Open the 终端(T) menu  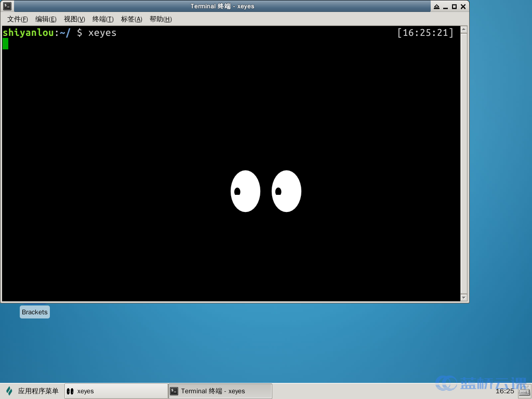pyautogui.click(x=102, y=19)
